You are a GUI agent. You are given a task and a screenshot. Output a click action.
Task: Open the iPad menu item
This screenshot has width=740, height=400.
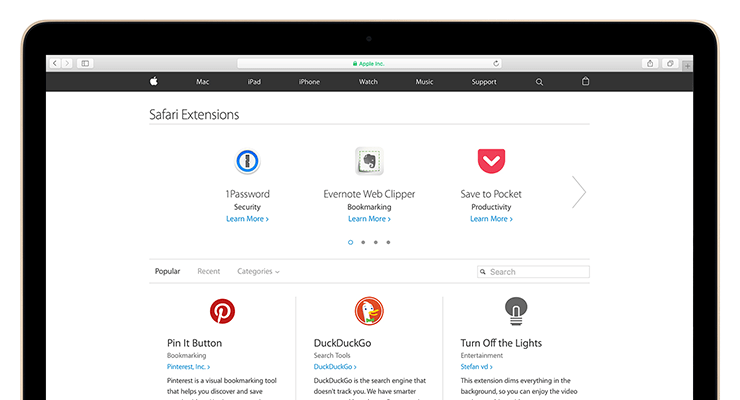[x=254, y=82]
